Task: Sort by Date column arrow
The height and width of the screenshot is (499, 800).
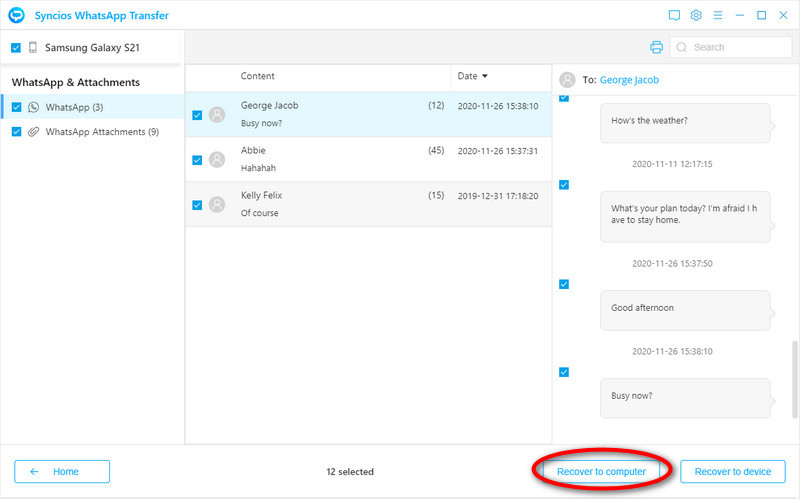Action: coord(485,76)
